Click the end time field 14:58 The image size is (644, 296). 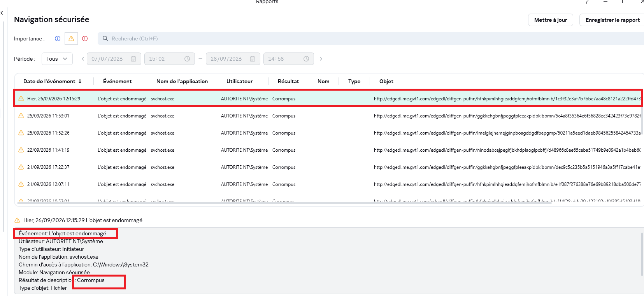288,59
